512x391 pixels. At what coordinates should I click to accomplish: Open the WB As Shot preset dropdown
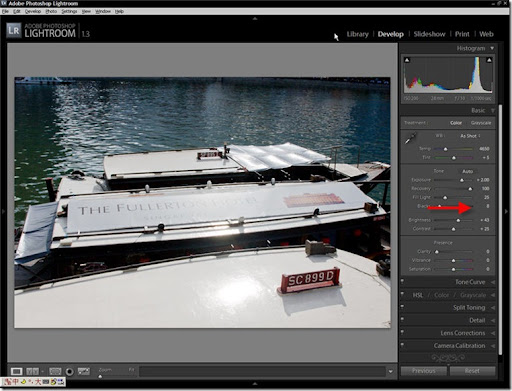click(470, 136)
